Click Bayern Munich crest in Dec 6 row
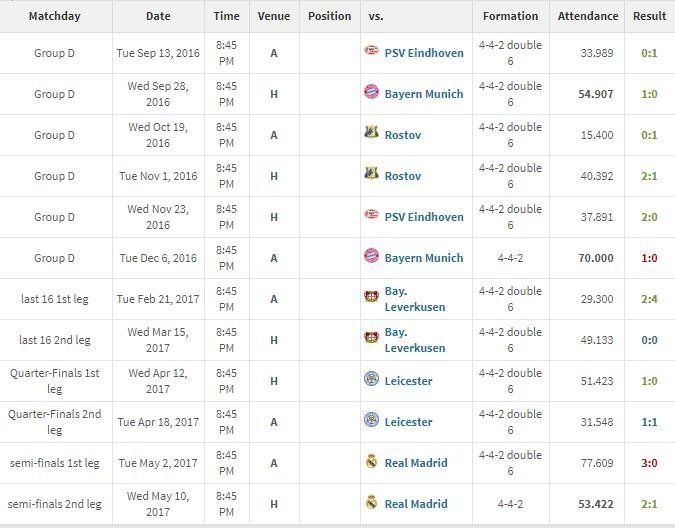This screenshot has width=675, height=528. (x=371, y=256)
